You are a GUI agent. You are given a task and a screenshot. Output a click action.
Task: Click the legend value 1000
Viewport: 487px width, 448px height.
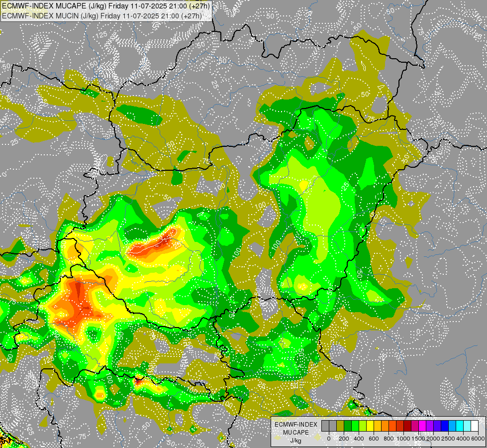coord(403,439)
